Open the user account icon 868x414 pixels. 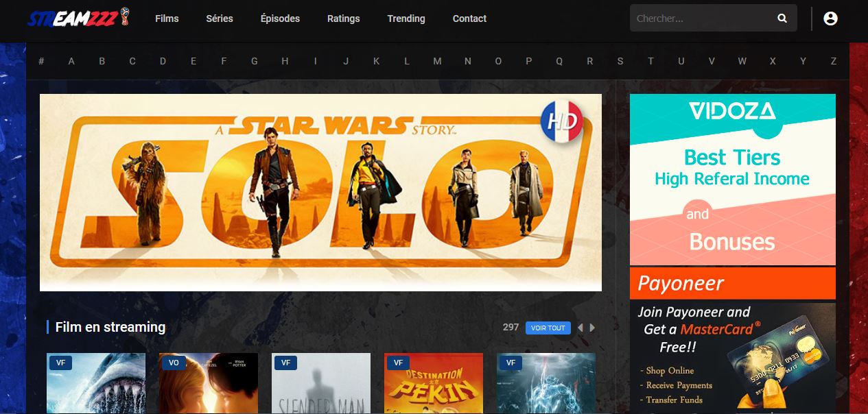pyautogui.click(x=830, y=19)
